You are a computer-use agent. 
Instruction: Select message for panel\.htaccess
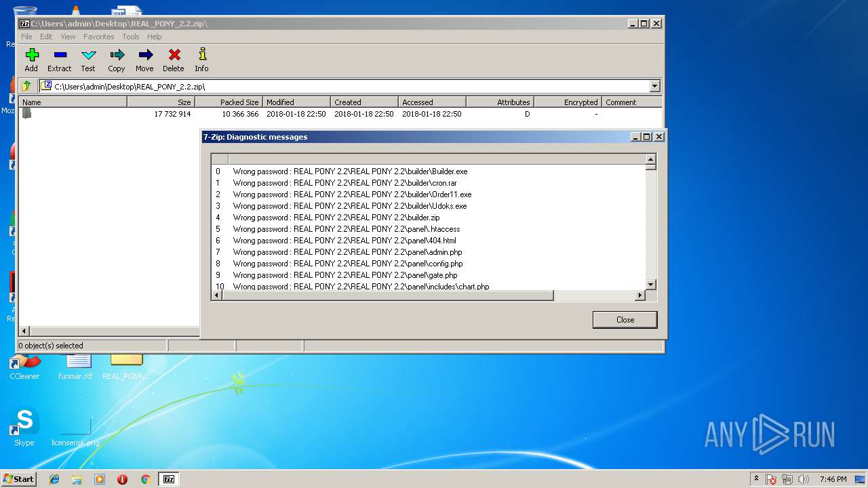[x=429, y=229]
